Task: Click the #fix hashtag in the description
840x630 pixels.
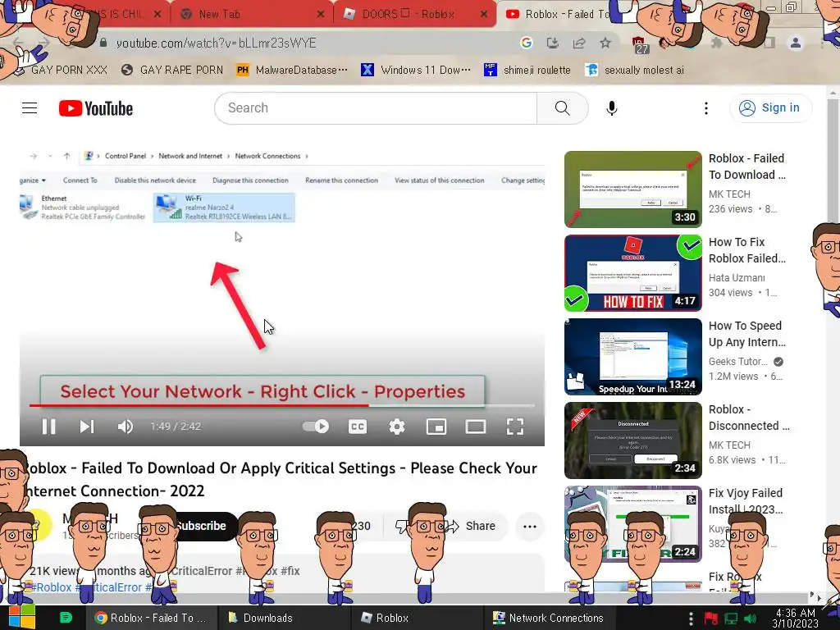Action: click(290, 571)
